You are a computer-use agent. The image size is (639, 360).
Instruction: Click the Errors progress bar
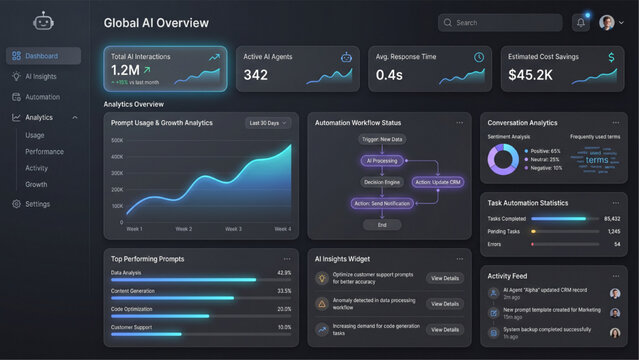(x=565, y=244)
